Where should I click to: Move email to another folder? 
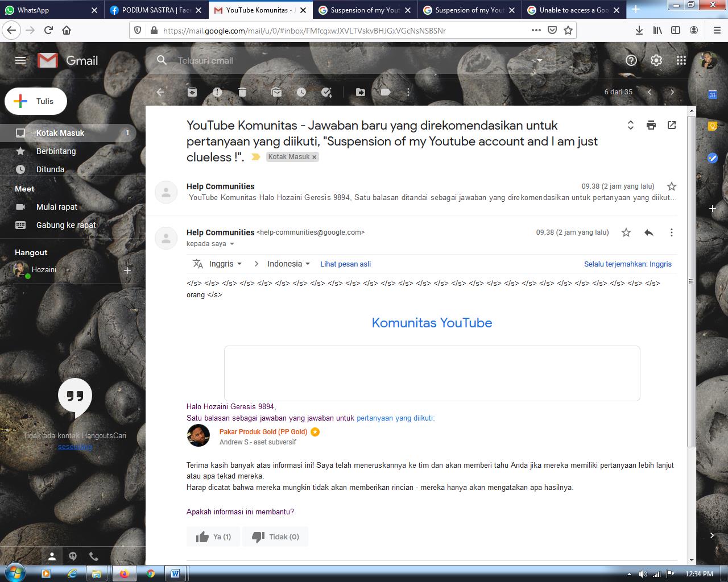click(x=361, y=92)
